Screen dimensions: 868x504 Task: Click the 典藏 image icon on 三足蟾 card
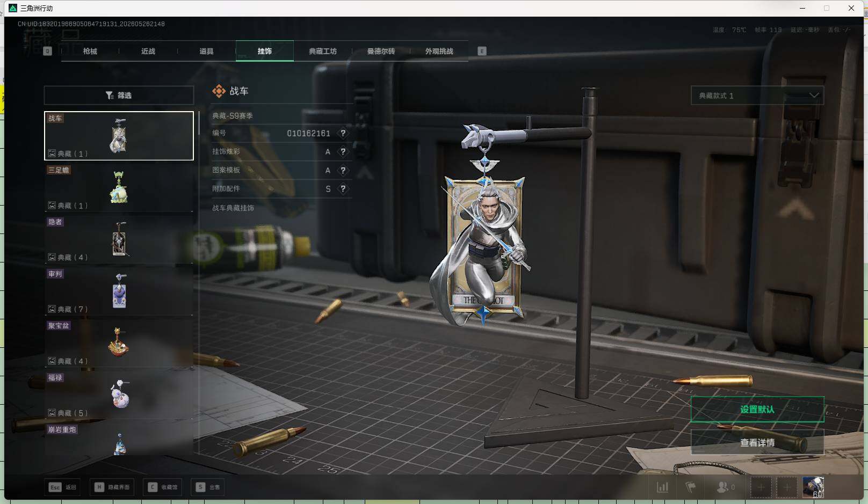point(52,206)
